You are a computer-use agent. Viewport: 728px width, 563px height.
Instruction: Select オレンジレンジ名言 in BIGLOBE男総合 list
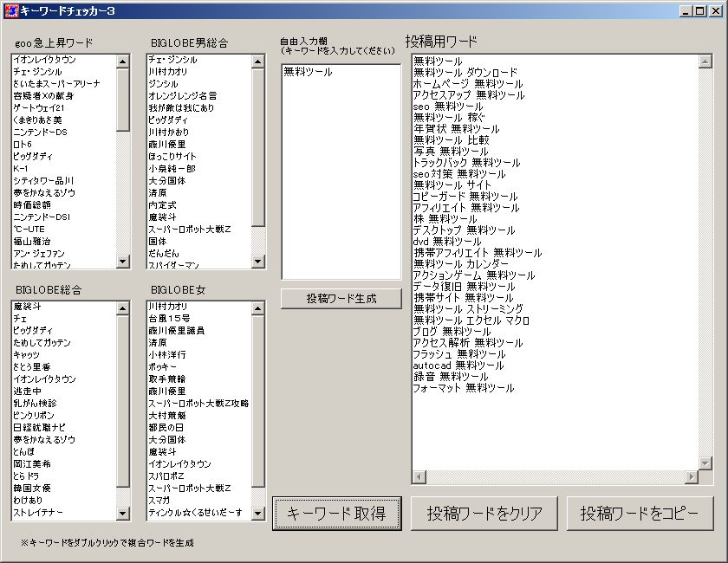[x=183, y=95]
